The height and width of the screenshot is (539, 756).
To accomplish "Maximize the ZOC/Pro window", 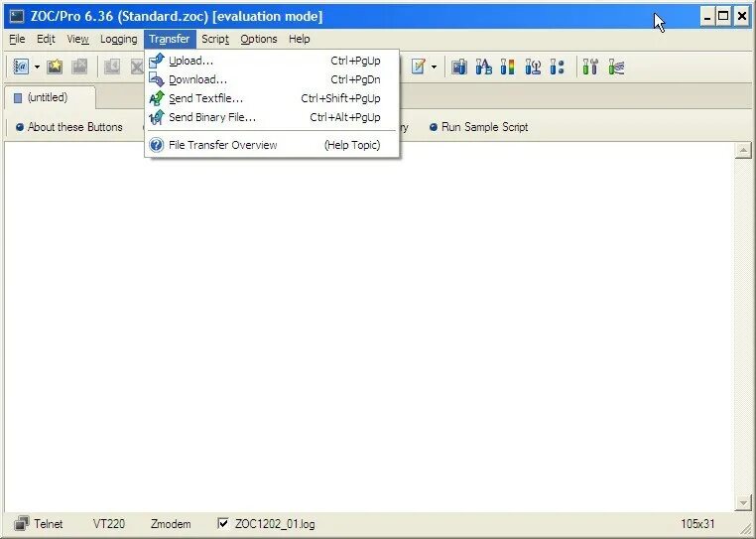I will click(x=723, y=17).
